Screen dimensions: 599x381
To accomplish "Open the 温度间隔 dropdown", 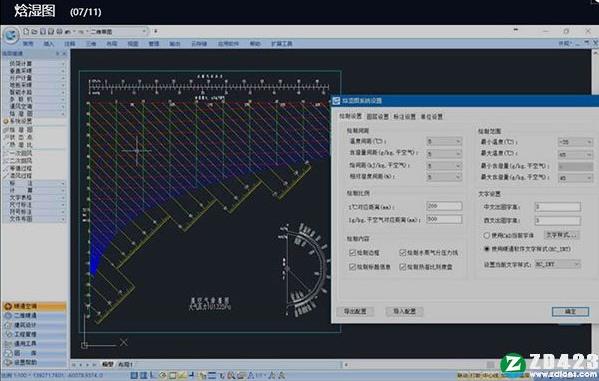I will [444, 141].
